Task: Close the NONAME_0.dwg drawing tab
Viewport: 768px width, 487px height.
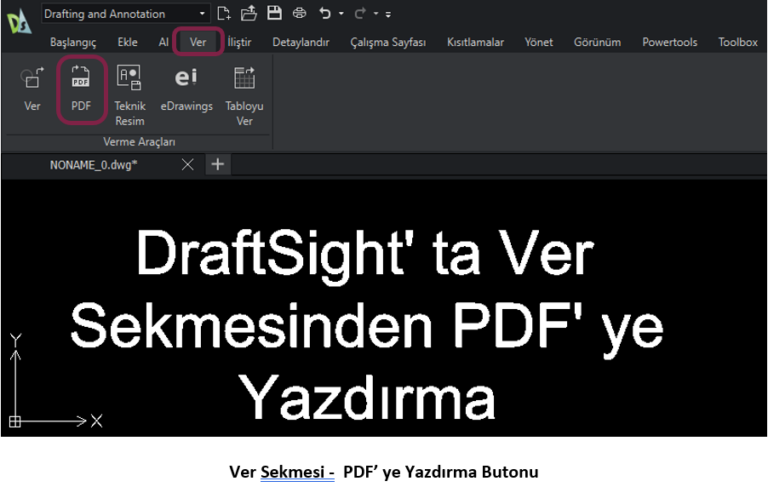Action: click(x=188, y=165)
